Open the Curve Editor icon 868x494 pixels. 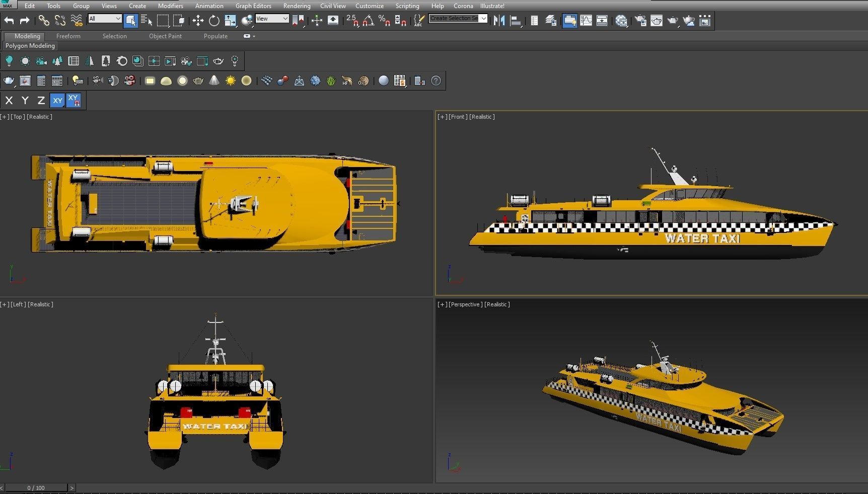(586, 21)
